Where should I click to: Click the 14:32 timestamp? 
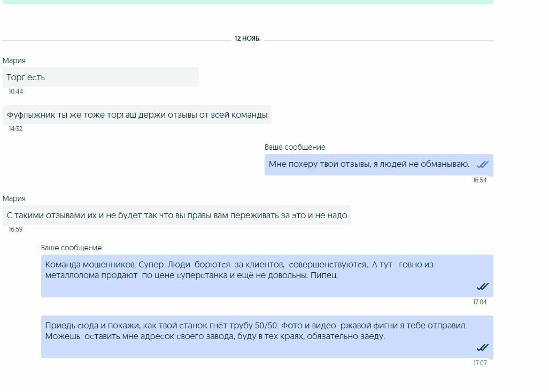pyautogui.click(x=16, y=129)
